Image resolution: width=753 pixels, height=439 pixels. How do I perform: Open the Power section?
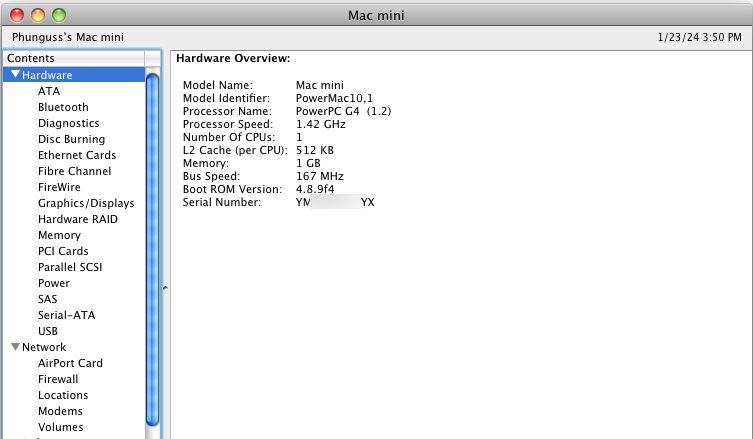[x=54, y=283]
